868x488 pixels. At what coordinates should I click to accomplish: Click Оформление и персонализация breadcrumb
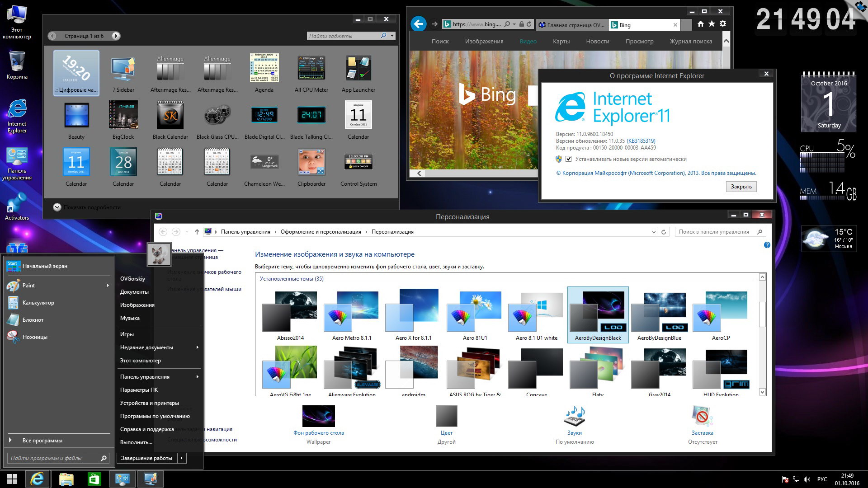coord(321,232)
